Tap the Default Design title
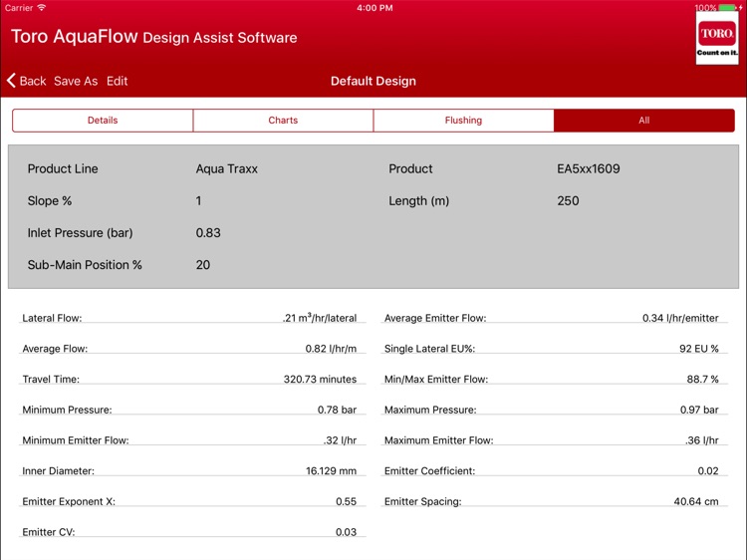The image size is (747, 560). [373, 81]
